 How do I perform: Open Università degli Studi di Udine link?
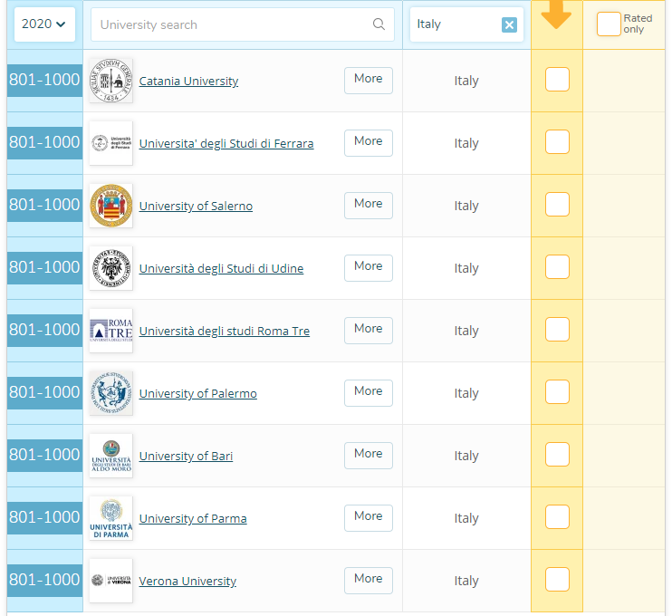pyautogui.click(x=221, y=269)
